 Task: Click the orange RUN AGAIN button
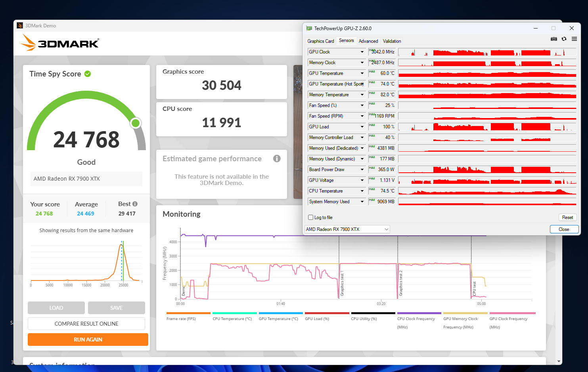point(88,340)
